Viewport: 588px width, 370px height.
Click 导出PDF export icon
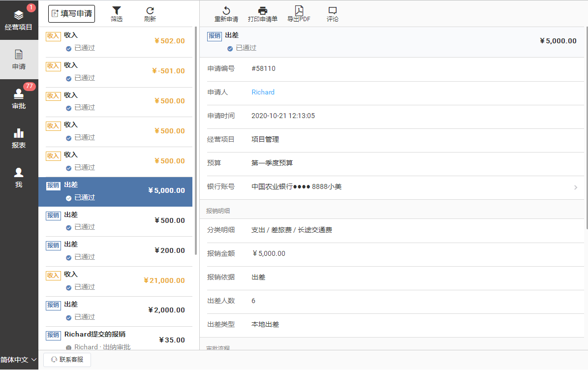pos(299,14)
